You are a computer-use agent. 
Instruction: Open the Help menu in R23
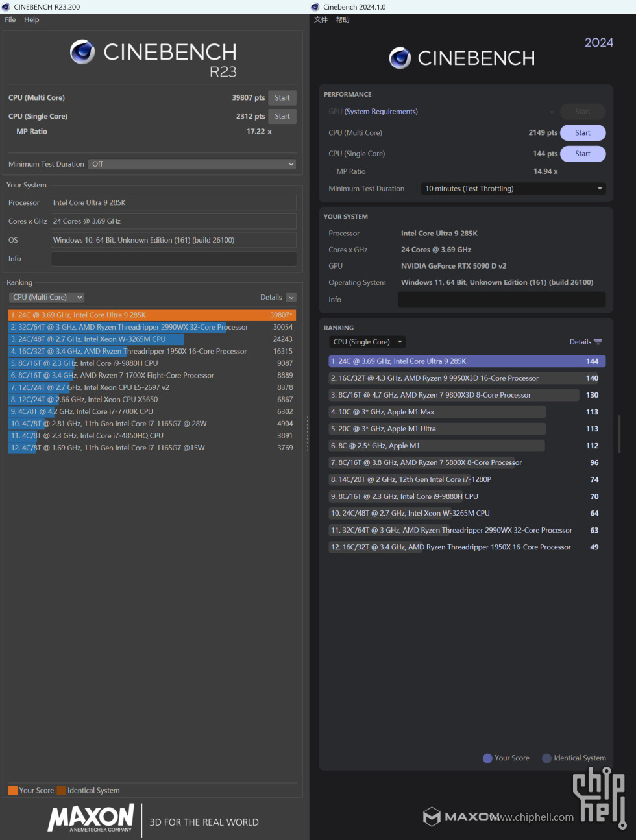[x=32, y=19]
